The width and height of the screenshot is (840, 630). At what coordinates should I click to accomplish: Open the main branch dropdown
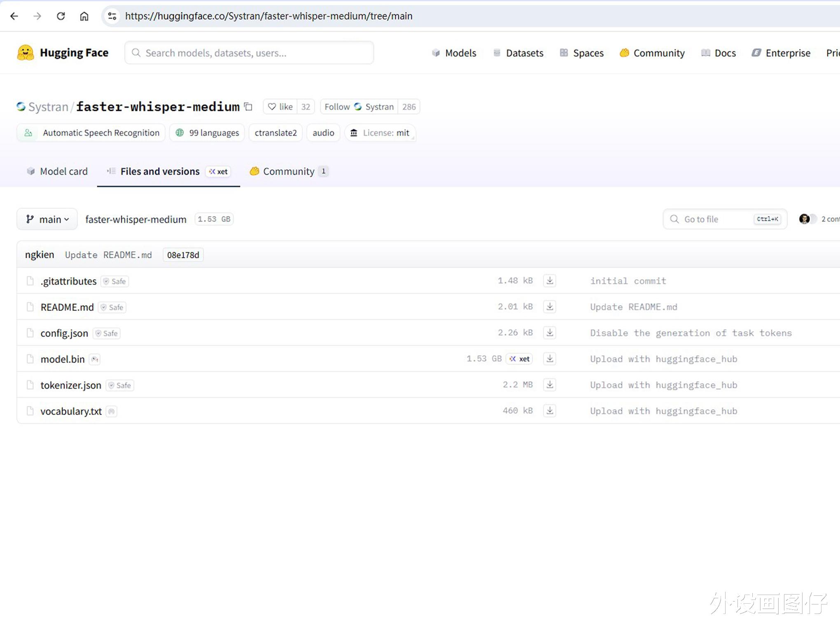click(47, 219)
